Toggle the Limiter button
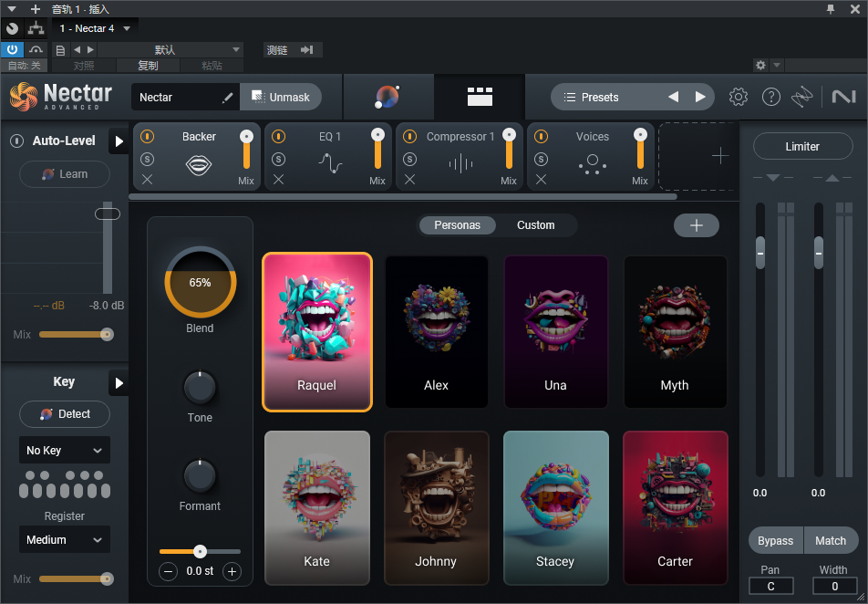Screen dimensions: 868x604 [802, 146]
